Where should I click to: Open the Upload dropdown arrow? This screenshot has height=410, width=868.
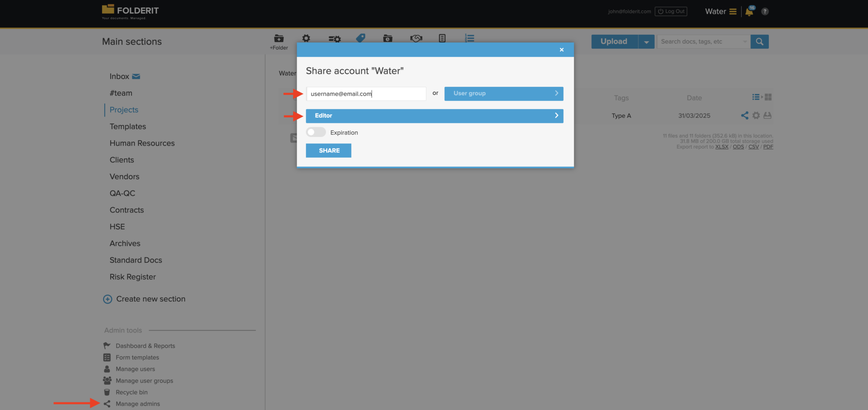[x=646, y=42]
